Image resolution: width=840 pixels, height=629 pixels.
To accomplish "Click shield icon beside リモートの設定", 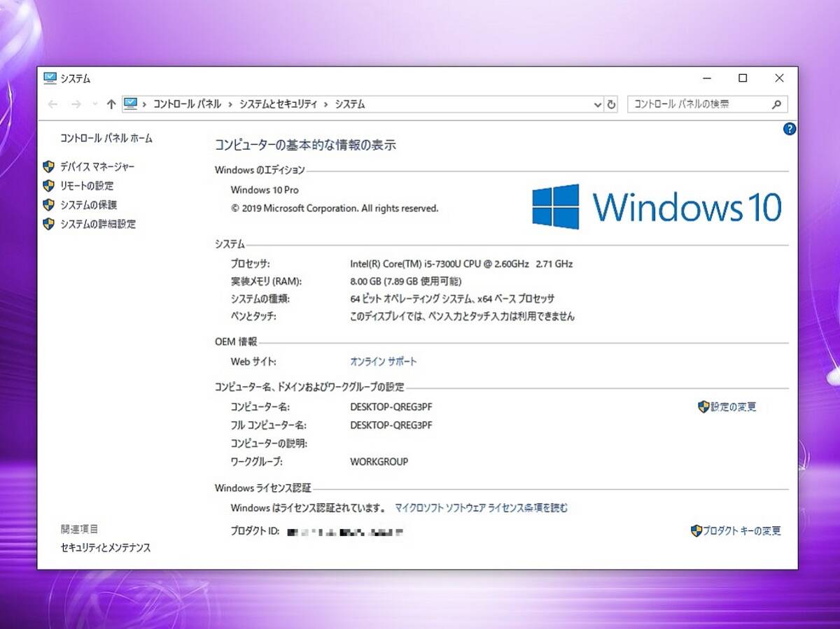I will tap(48, 186).
